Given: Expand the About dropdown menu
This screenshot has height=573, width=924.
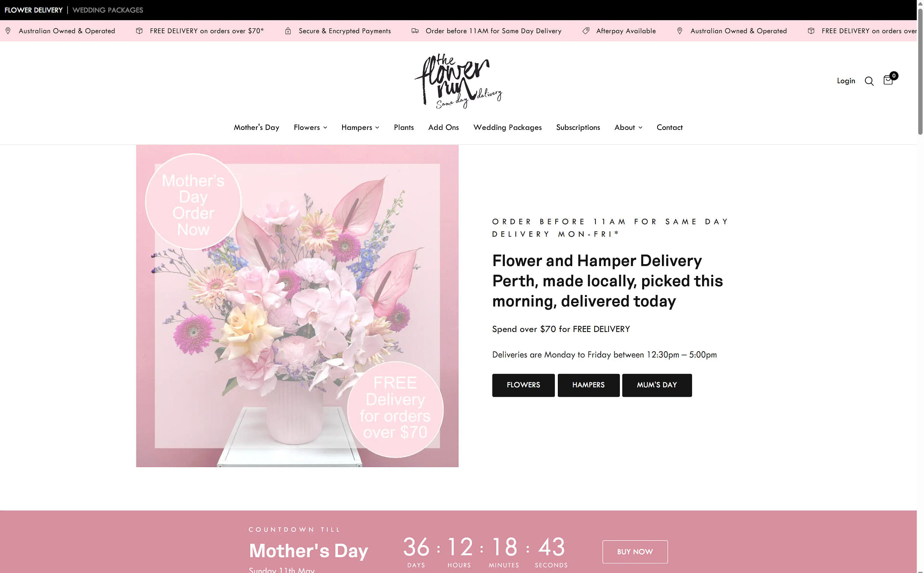Looking at the screenshot, I should pyautogui.click(x=628, y=127).
